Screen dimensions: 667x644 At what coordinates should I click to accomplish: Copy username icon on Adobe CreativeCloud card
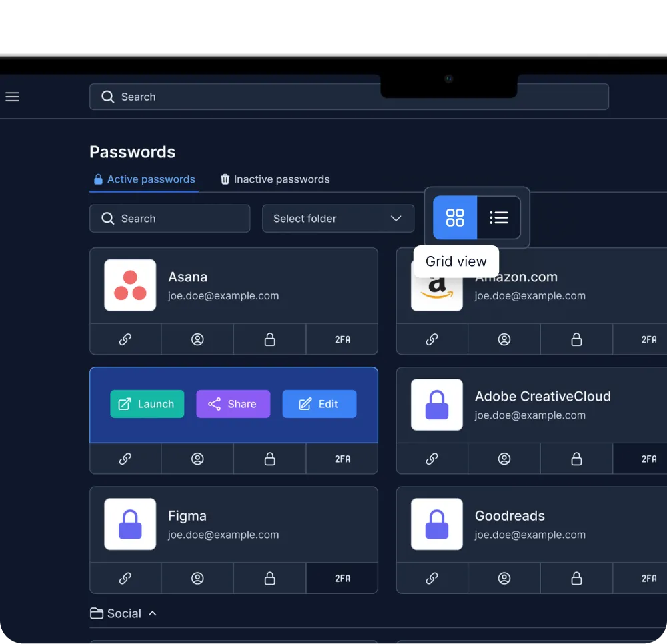(x=504, y=459)
